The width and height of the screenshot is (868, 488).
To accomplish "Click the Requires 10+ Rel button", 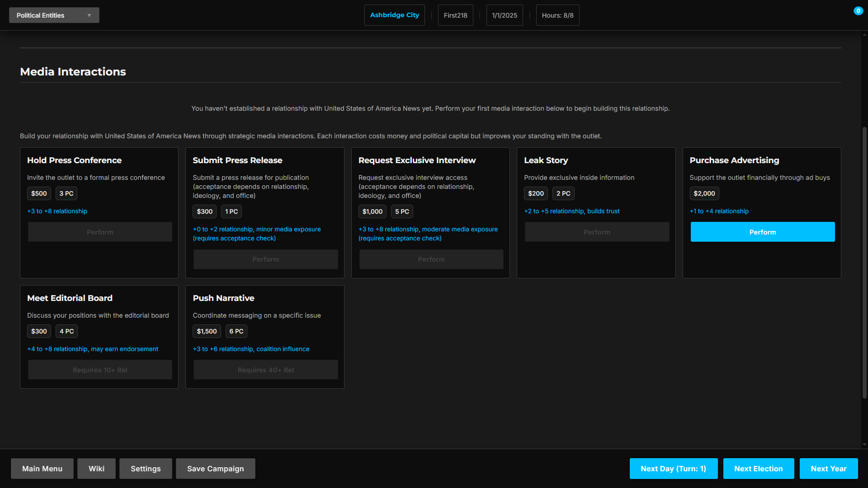I will tap(100, 370).
